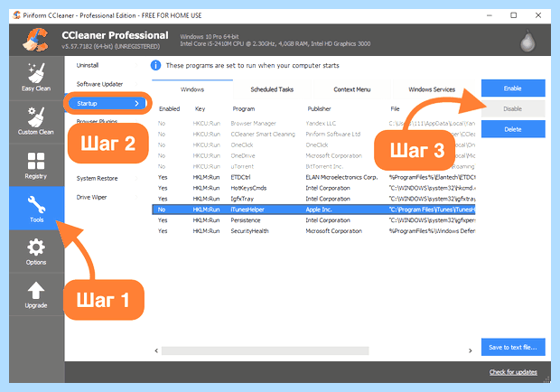Switch to the Scheduled Tasks tab

pyautogui.click(x=272, y=89)
